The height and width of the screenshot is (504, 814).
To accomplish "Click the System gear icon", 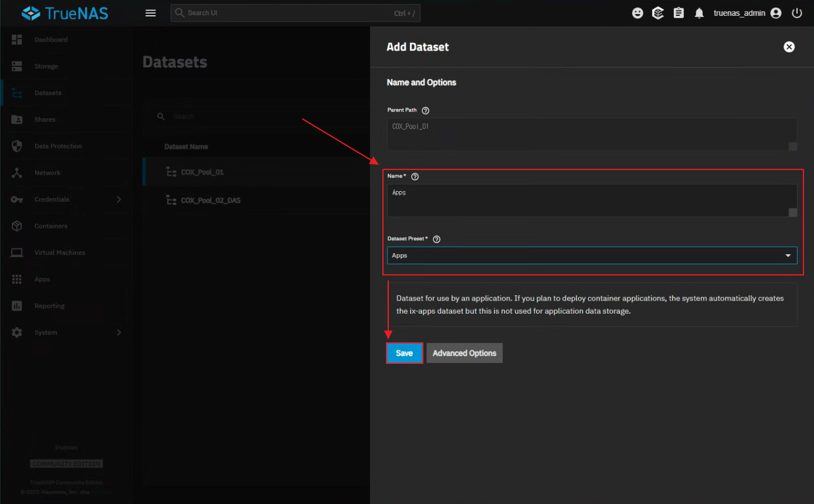I will click(16, 332).
